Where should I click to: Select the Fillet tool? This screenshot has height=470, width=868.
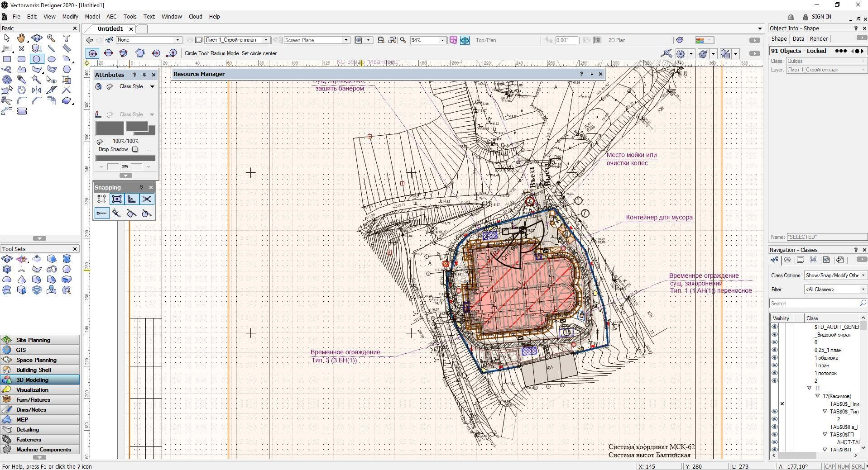tap(21, 100)
